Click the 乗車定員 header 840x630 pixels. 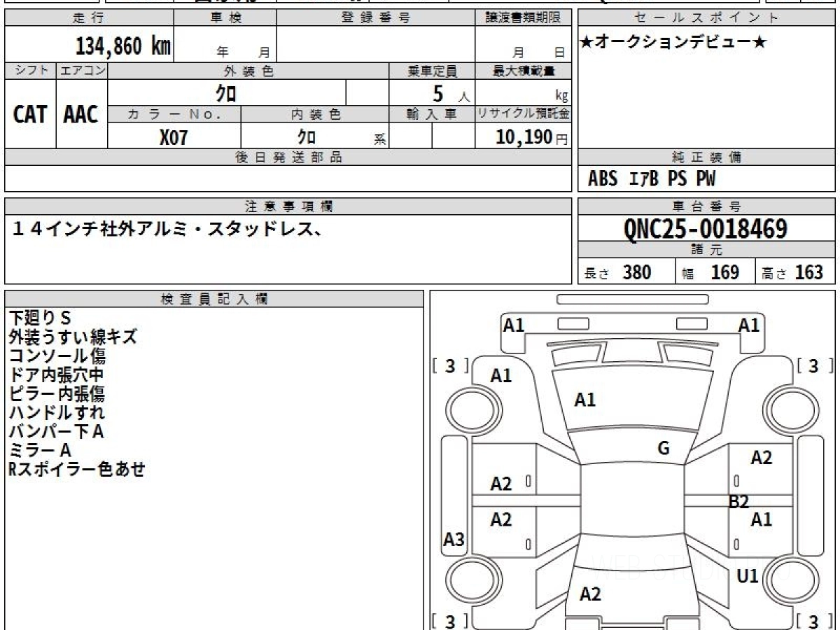tap(432, 71)
